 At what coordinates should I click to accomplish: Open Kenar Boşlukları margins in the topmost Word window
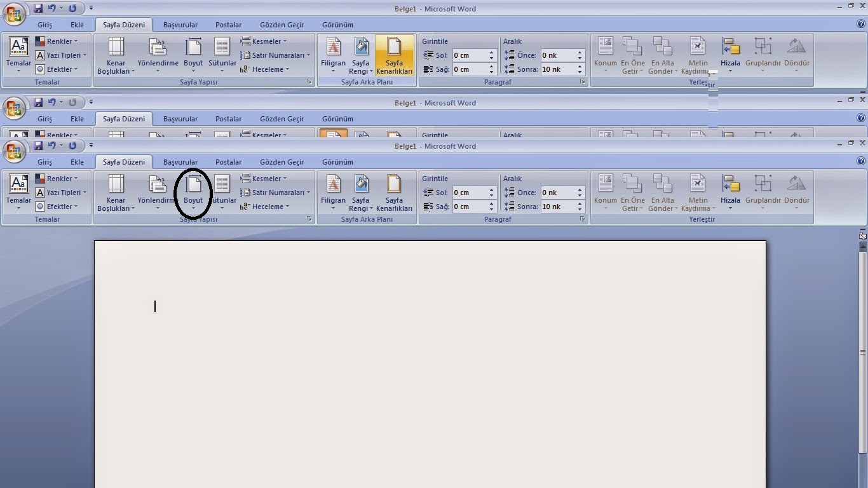(x=116, y=55)
